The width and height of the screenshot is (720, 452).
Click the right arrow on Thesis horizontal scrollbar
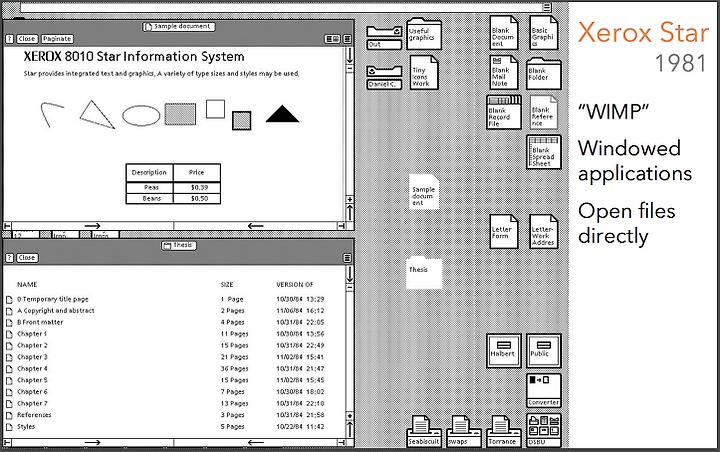pos(92,442)
